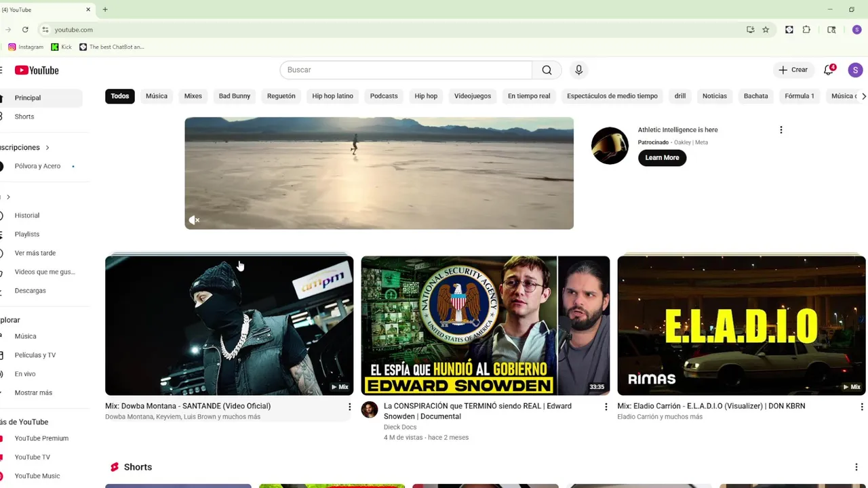868x488 pixels.
Task: Select the Reguetón chip
Action: click(281, 96)
